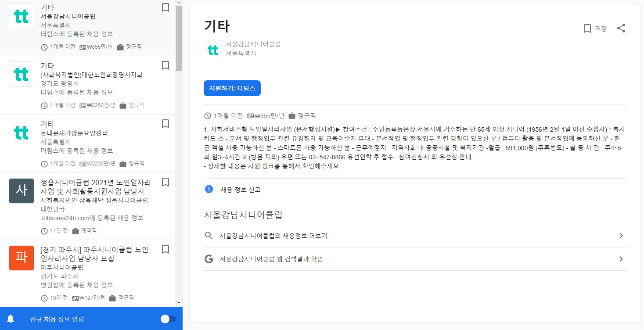Click the Google G icon
Screen dimensions: 644x330
(209, 259)
